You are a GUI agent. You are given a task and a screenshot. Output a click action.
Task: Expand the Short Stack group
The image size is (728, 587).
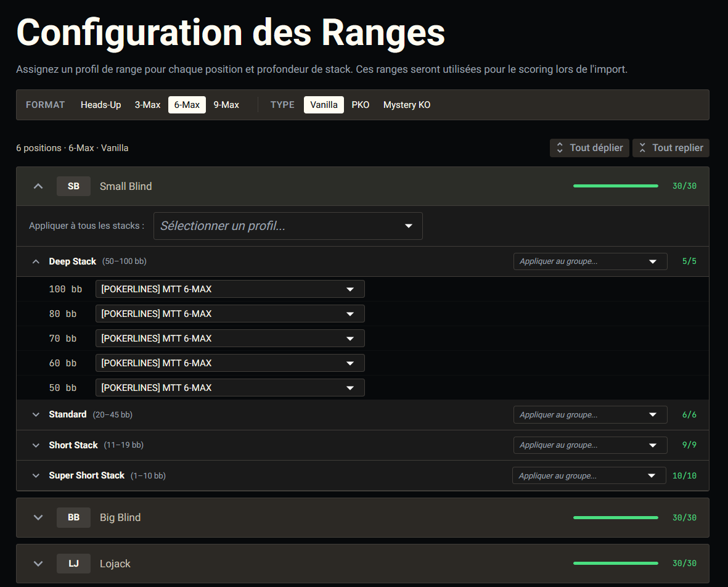[x=36, y=445]
